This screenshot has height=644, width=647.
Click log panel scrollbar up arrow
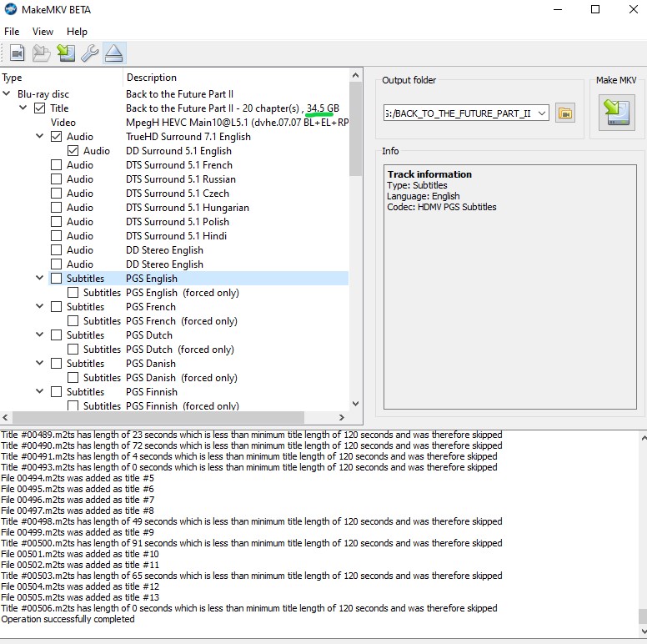[x=643, y=437]
